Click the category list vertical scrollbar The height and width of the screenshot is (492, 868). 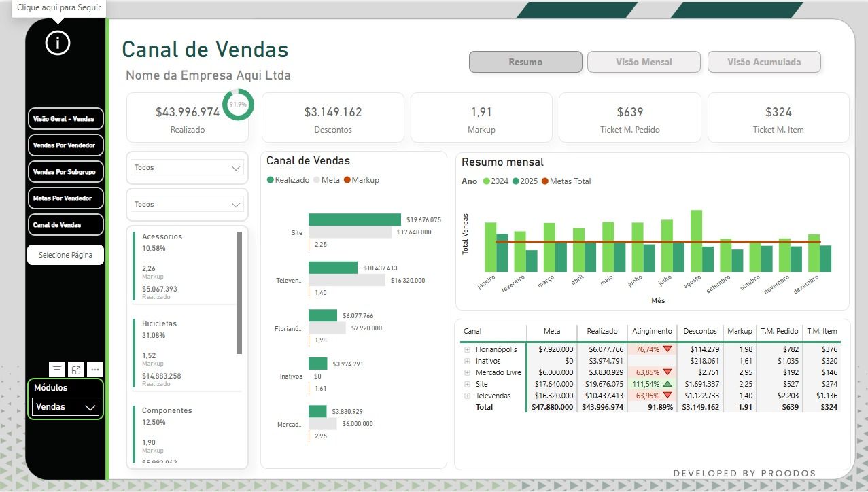(239, 293)
